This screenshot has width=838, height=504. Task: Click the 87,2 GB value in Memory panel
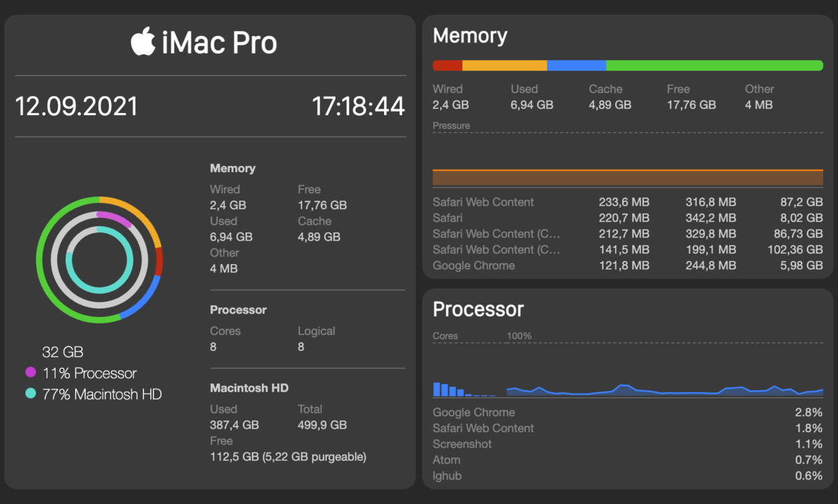point(802,202)
